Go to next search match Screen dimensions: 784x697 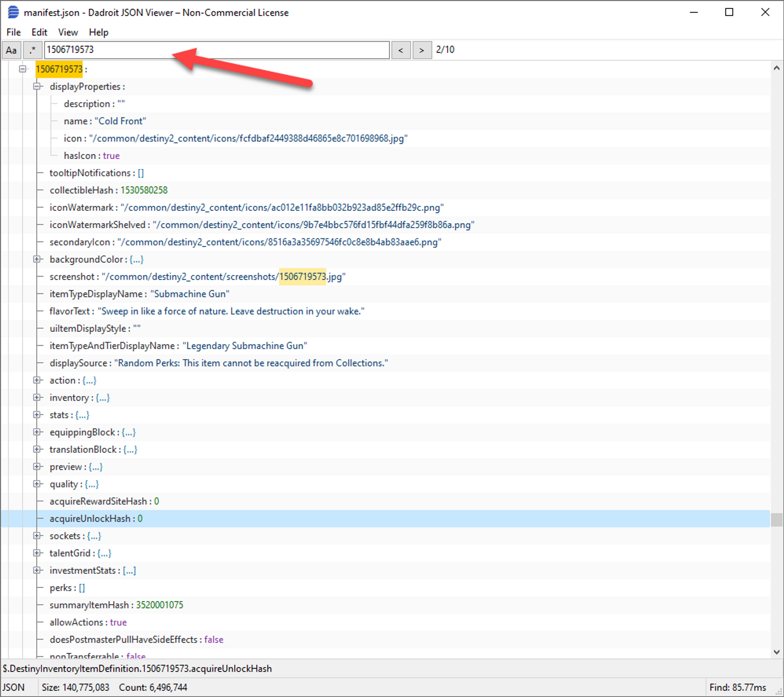[x=422, y=50]
